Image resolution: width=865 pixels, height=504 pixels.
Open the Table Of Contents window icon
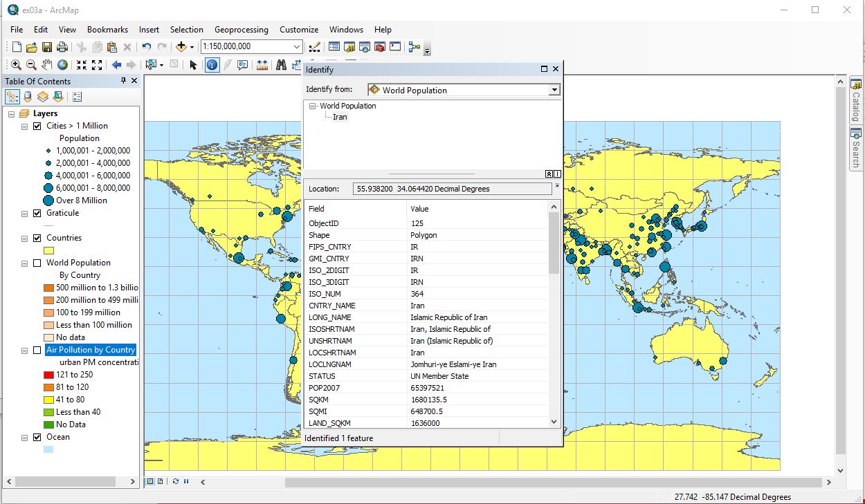click(x=334, y=47)
